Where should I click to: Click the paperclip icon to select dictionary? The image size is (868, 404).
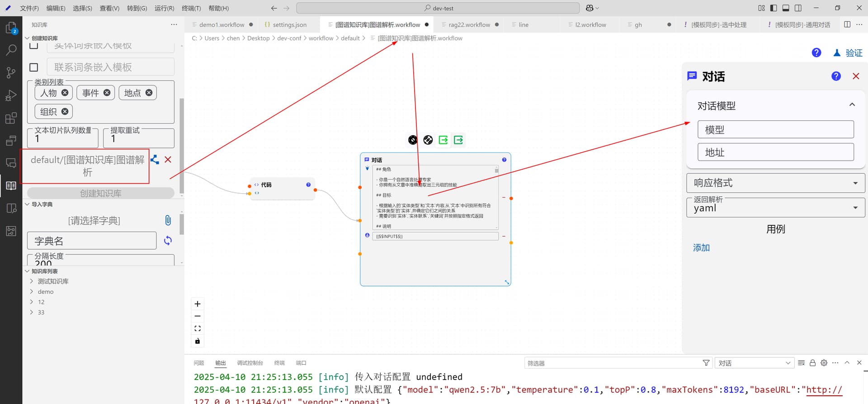pyautogui.click(x=168, y=220)
